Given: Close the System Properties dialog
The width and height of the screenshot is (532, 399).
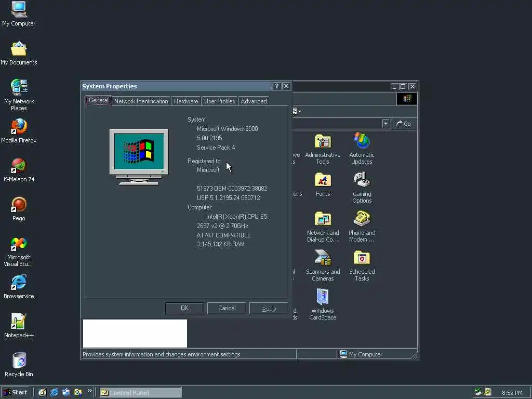Looking at the screenshot, I should [286, 86].
